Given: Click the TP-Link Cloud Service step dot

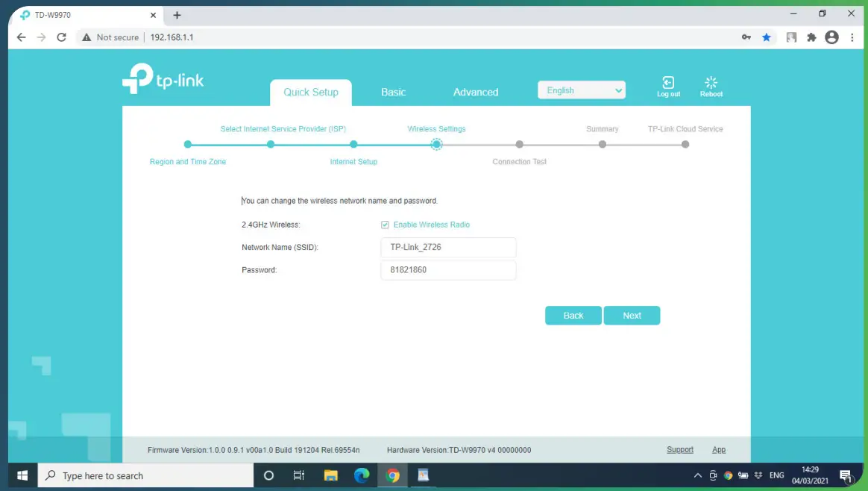Looking at the screenshot, I should 685,144.
